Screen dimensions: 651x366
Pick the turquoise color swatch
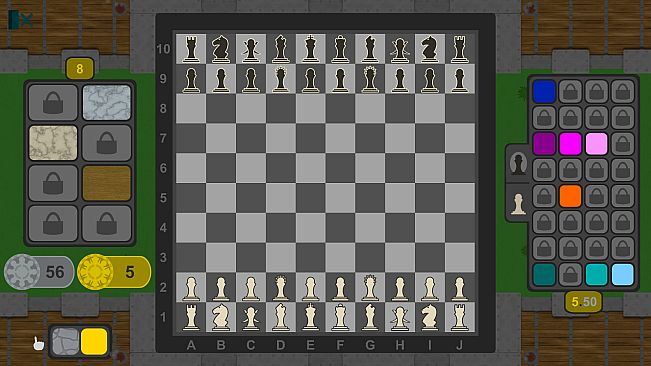click(x=597, y=274)
